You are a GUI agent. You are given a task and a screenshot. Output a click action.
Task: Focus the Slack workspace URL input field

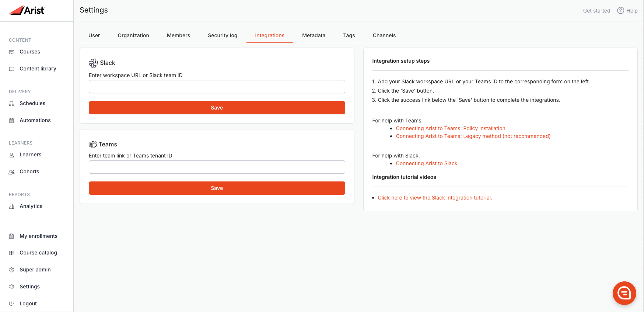(x=217, y=87)
